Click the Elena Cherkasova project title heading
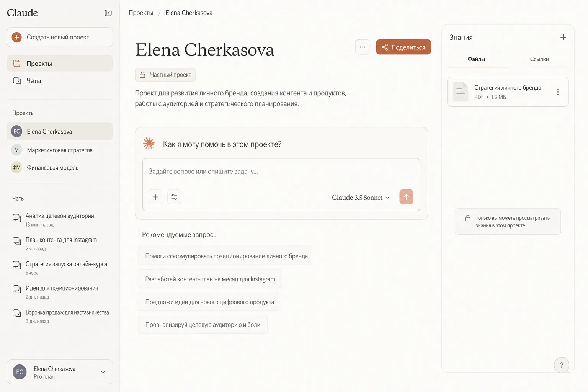The width and height of the screenshot is (588, 392). click(x=205, y=50)
